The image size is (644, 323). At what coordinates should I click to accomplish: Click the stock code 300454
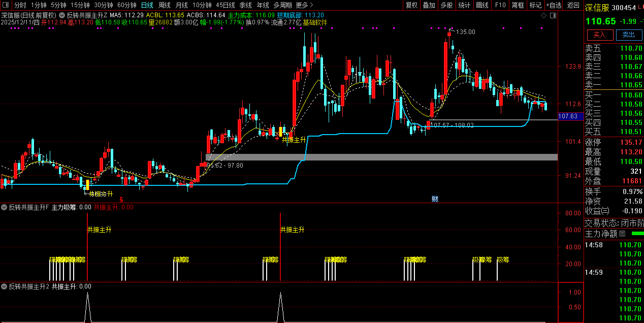click(x=624, y=8)
